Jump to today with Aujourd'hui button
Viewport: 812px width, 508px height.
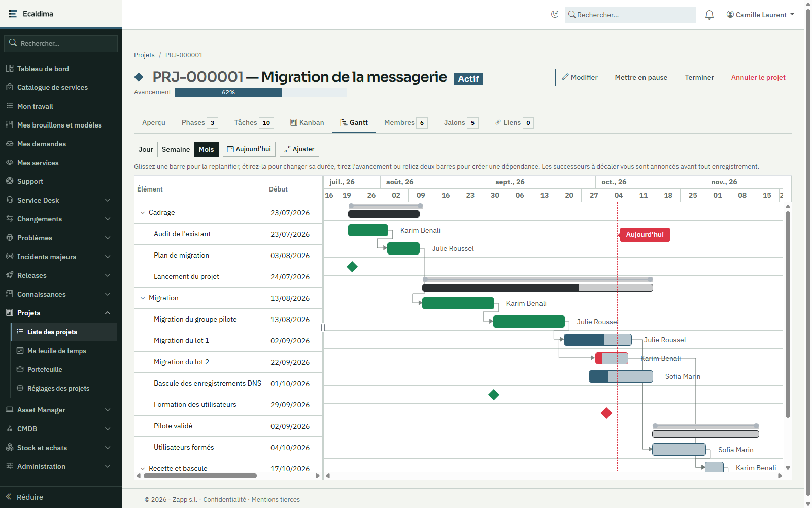coord(249,149)
